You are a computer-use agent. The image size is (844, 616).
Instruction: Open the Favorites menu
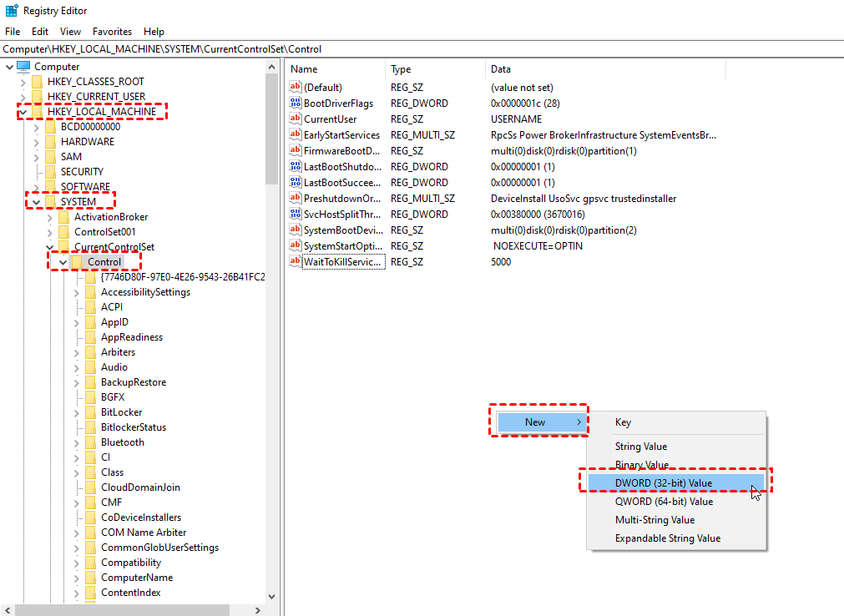pos(112,32)
